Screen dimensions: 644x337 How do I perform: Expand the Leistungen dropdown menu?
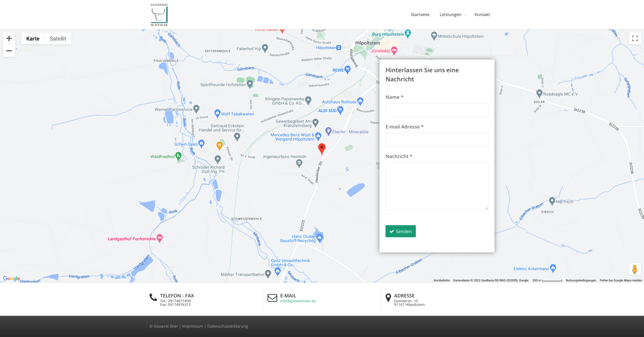(453, 15)
